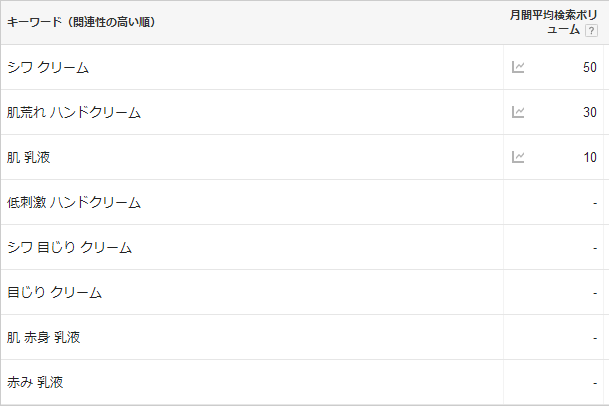
Task: Select the 目じり クリーム keyword
Action: [54, 292]
